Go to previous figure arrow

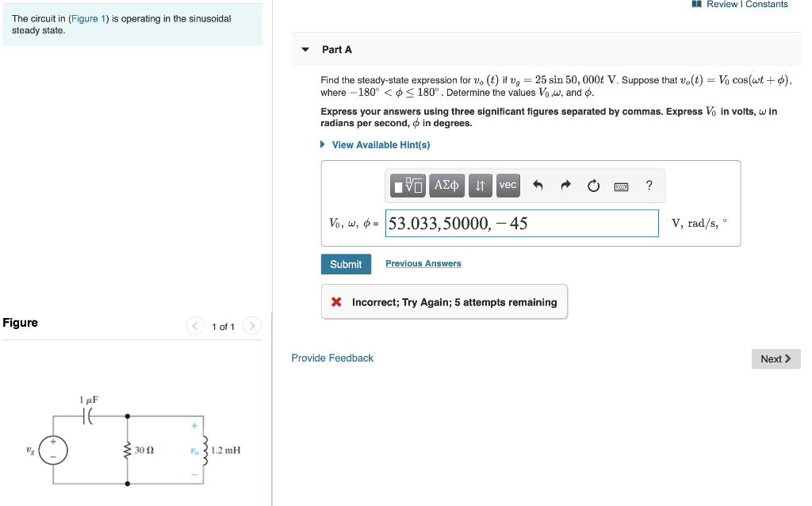tap(195, 326)
